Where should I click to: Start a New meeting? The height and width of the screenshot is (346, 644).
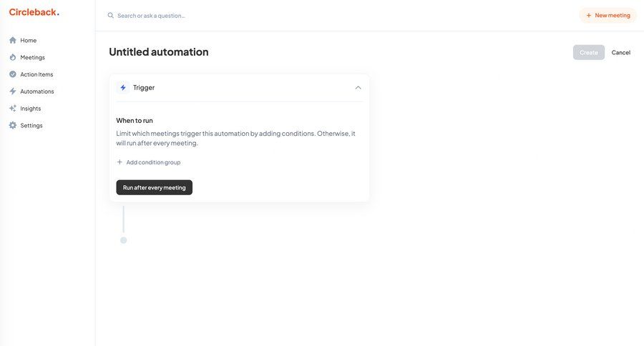point(608,15)
